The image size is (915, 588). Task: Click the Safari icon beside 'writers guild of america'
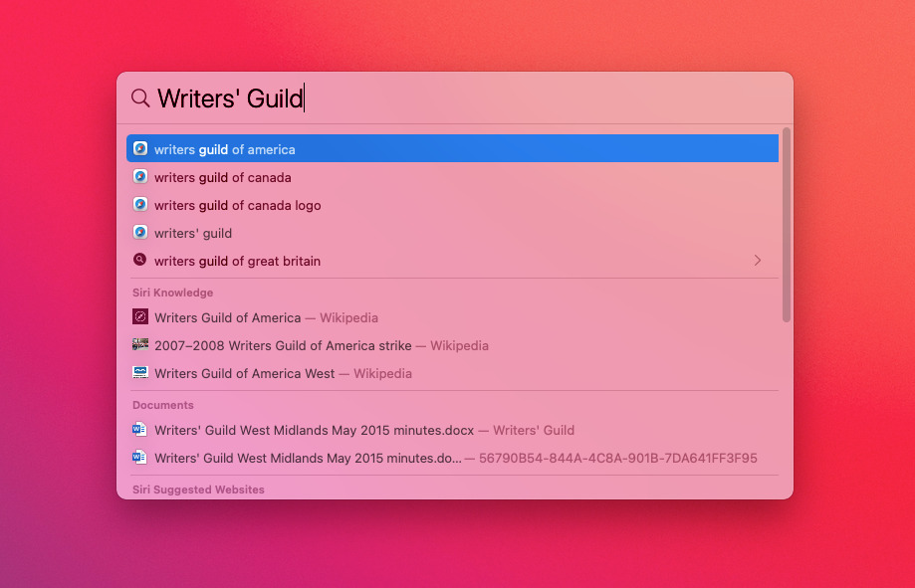(140, 149)
